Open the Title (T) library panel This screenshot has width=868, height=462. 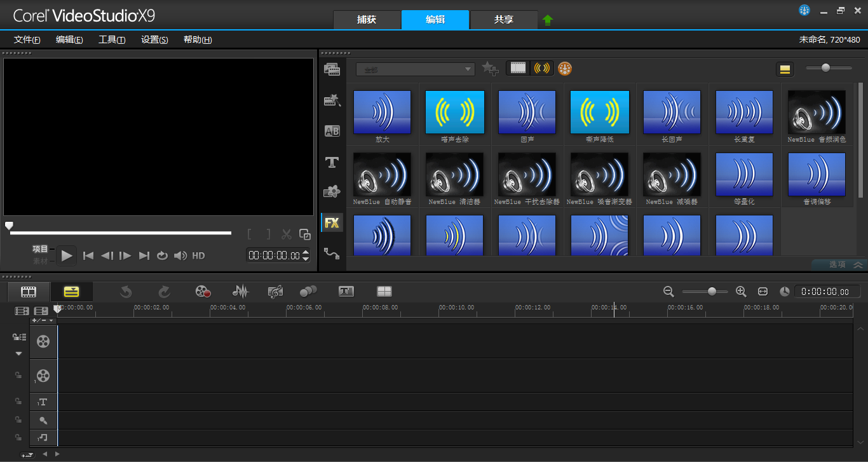[x=332, y=162]
